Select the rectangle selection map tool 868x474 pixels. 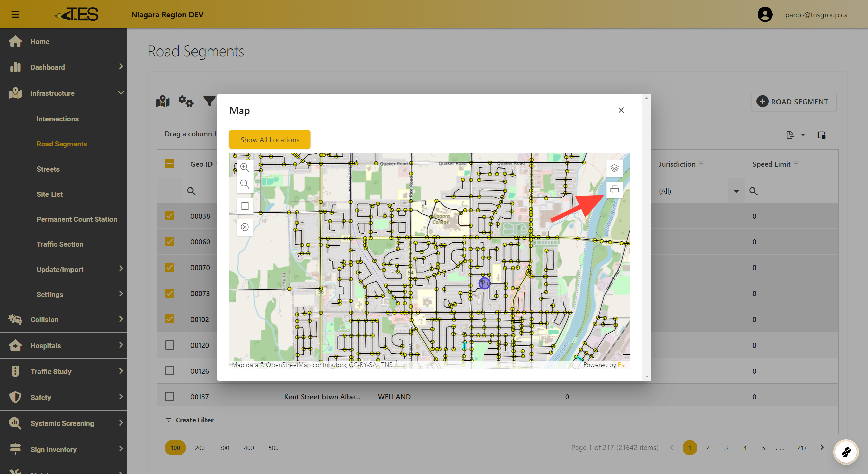pos(245,206)
